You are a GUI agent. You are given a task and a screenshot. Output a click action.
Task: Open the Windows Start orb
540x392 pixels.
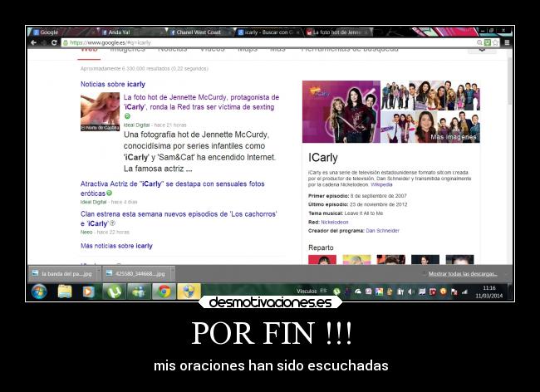(x=39, y=292)
